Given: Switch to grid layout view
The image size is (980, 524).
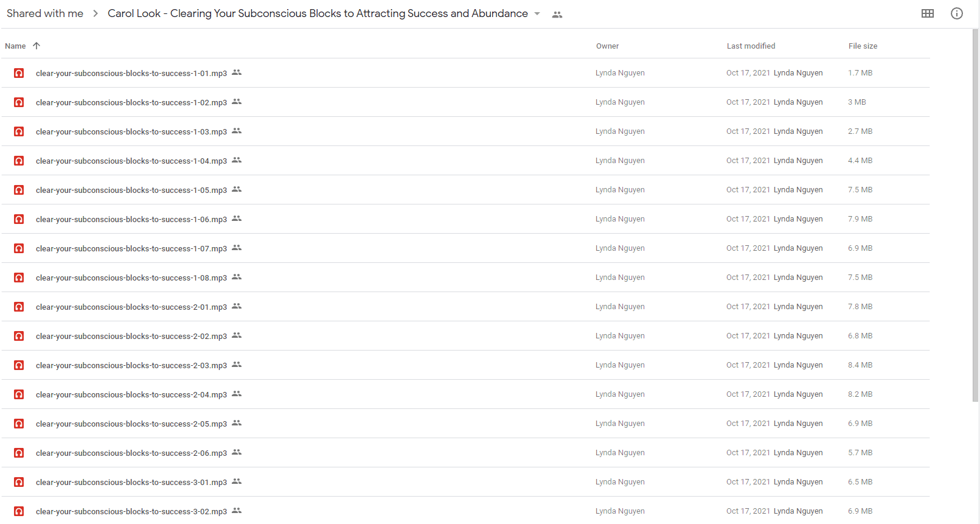Looking at the screenshot, I should click(x=928, y=13).
